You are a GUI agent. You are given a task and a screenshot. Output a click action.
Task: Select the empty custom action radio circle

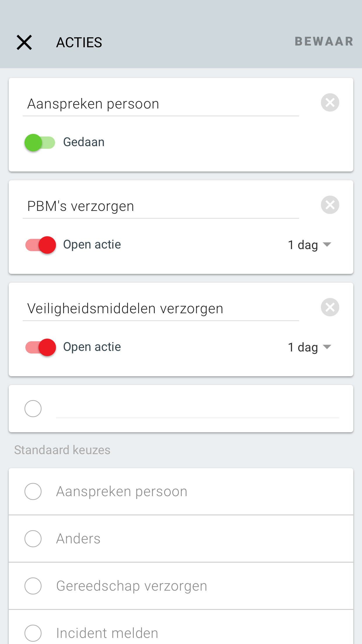pos(33,409)
